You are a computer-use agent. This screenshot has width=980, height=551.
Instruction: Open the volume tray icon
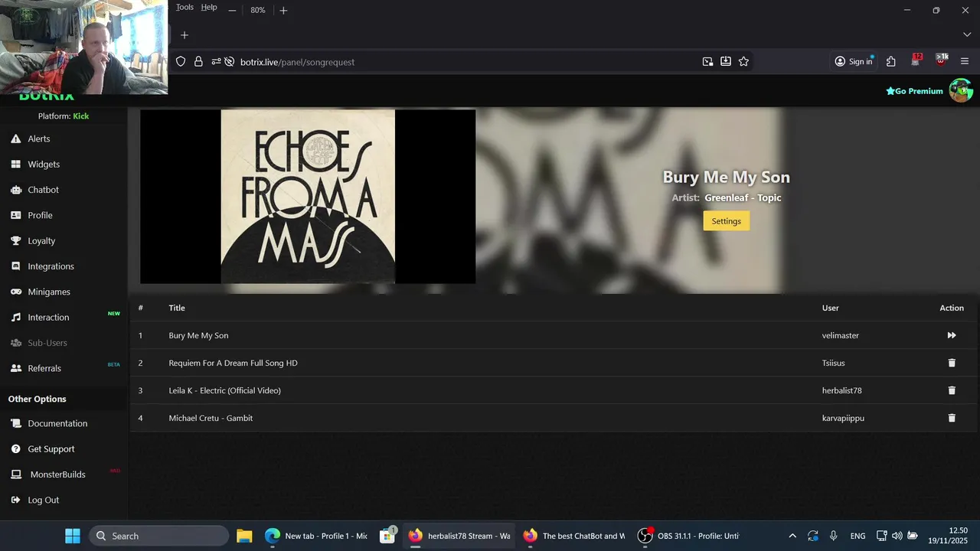pos(897,536)
